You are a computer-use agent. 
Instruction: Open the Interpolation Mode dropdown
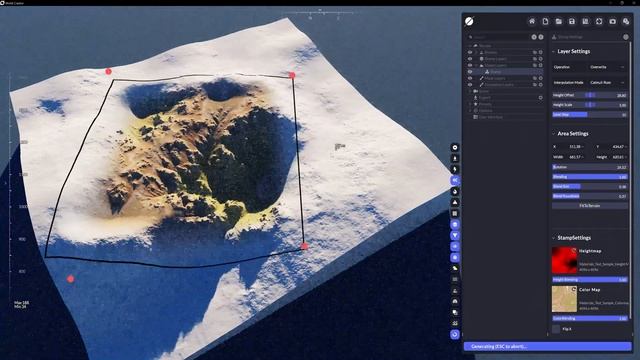607,82
